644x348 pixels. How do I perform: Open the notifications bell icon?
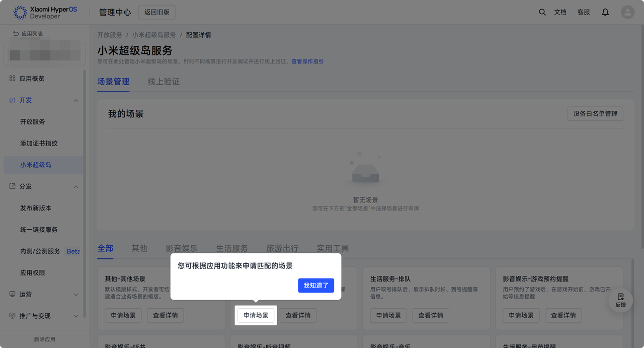point(605,12)
